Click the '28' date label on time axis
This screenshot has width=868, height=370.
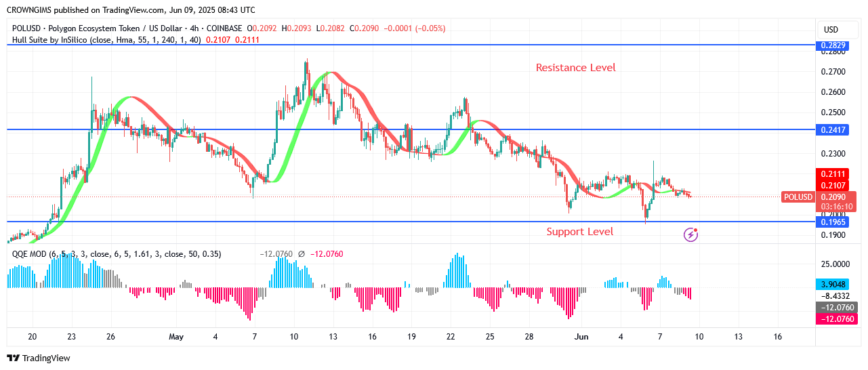[529, 336]
